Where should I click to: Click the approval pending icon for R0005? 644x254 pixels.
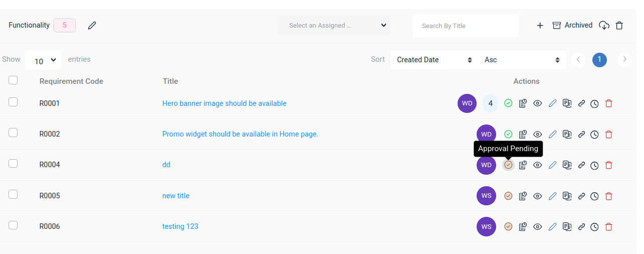(508, 196)
